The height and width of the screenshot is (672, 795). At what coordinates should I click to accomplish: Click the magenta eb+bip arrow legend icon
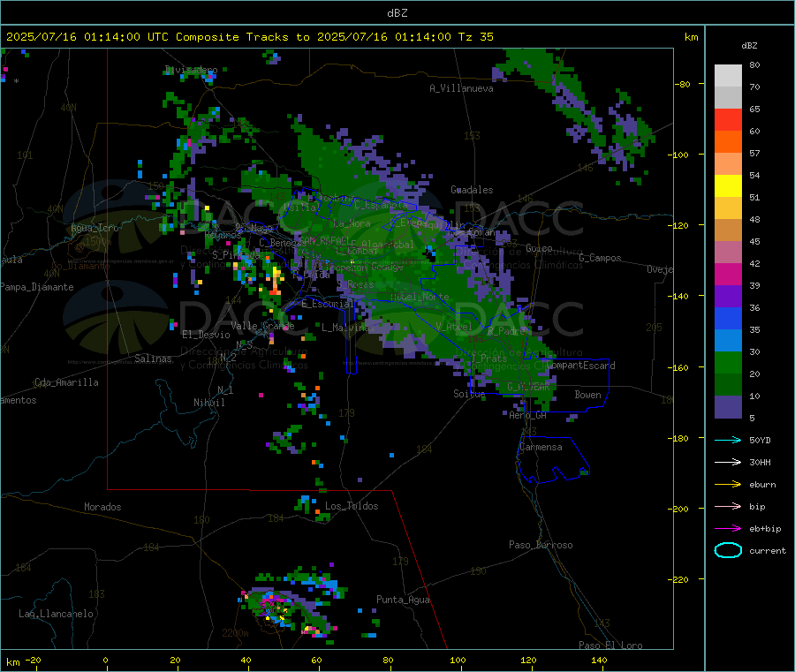pyautogui.click(x=728, y=529)
